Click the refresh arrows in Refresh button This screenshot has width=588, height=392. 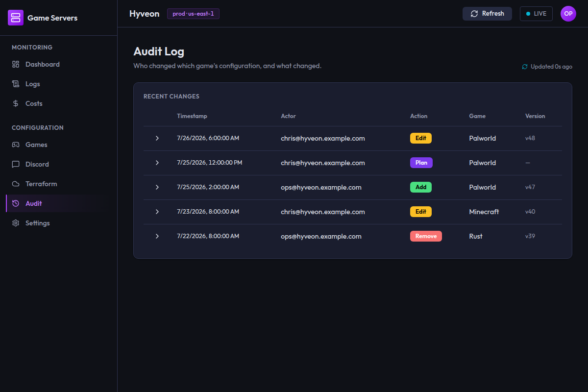point(474,14)
